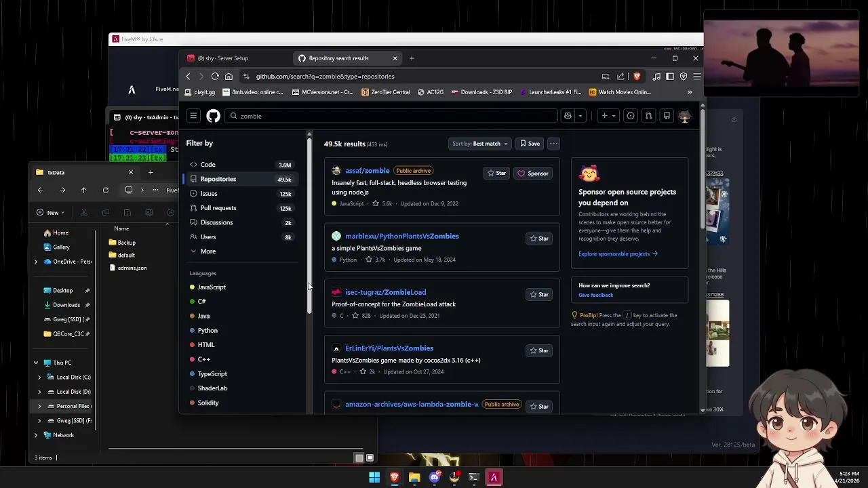The width and height of the screenshot is (868, 488).
Task: Expand Network in Explorer tree
Action: (x=36, y=435)
